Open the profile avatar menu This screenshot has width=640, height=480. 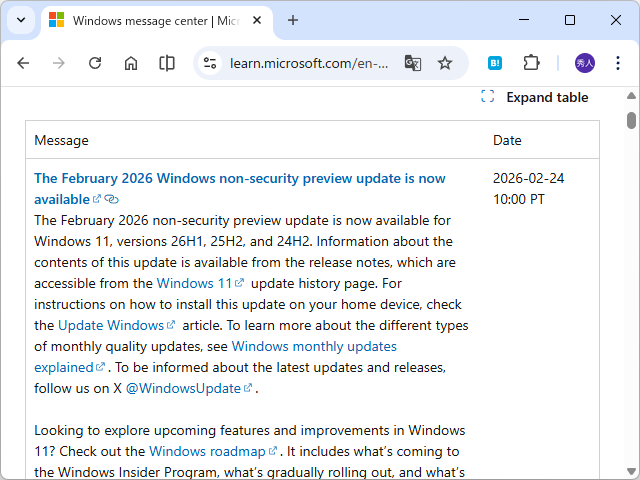click(584, 63)
